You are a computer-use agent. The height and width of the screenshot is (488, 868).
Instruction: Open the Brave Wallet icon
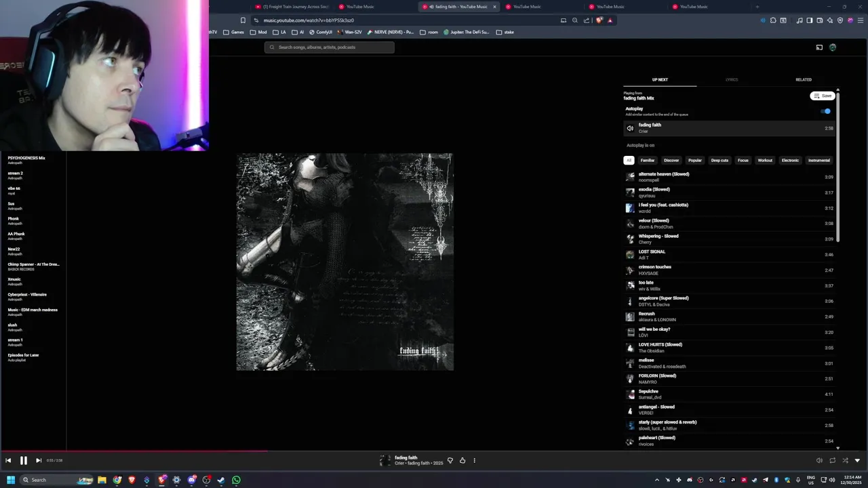(x=820, y=20)
